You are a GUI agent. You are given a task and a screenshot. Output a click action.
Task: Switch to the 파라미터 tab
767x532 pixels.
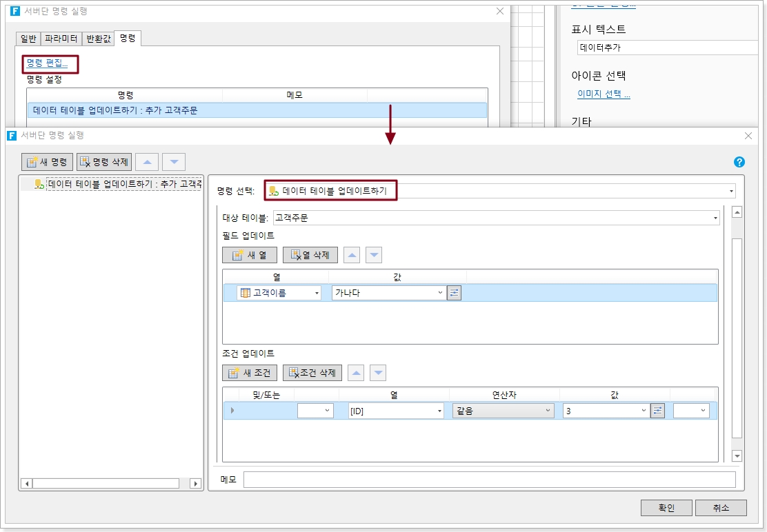point(61,39)
